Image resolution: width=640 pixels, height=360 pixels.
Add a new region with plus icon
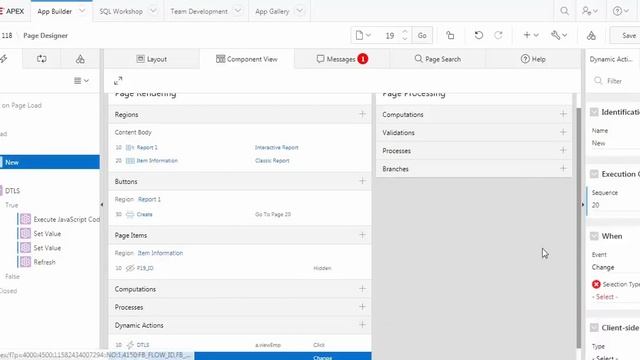click(362, 114)
